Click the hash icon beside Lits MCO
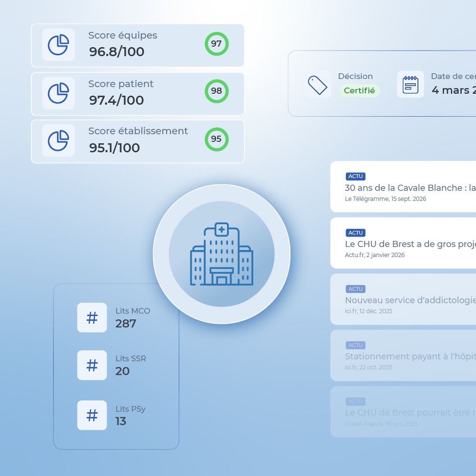476x476 pixels. (92, 317)
